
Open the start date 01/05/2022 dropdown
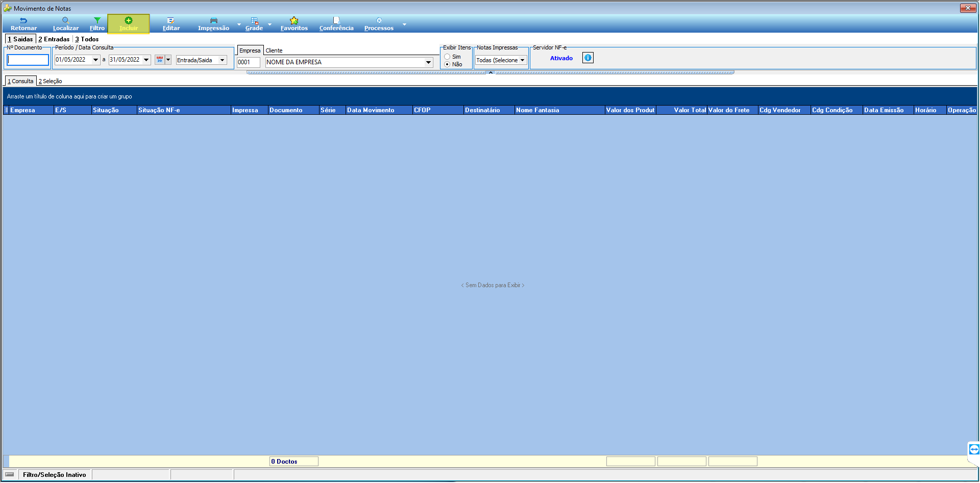click(x=95, y=60)
